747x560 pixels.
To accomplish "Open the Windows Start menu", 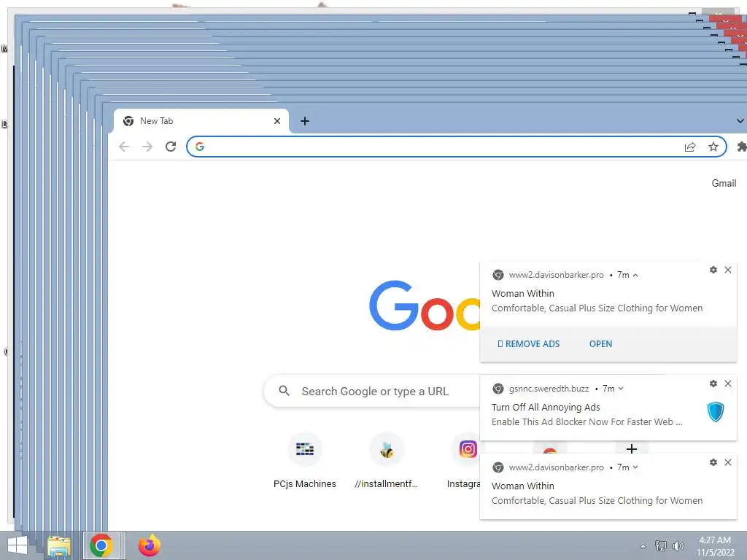I will coord(18,545).
